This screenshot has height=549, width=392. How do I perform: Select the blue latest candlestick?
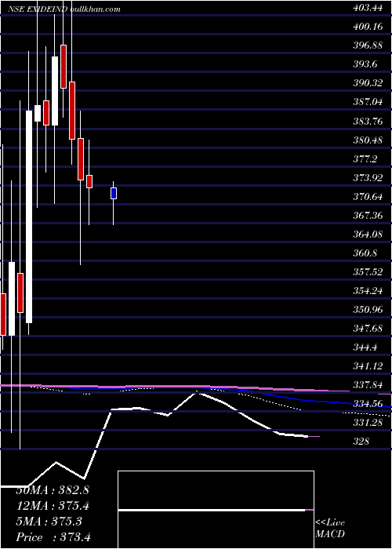click(114, 193)
